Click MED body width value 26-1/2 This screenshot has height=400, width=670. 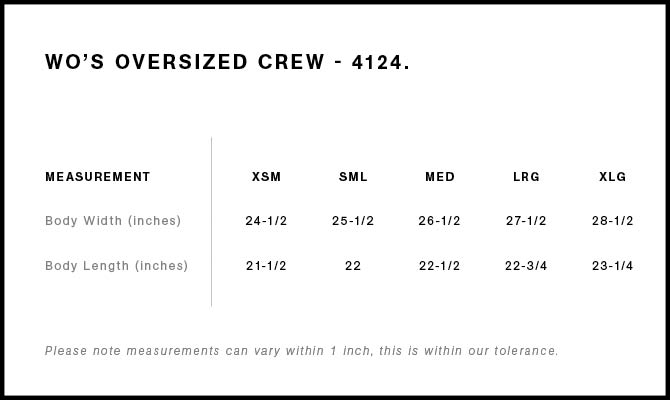[440, 221]
